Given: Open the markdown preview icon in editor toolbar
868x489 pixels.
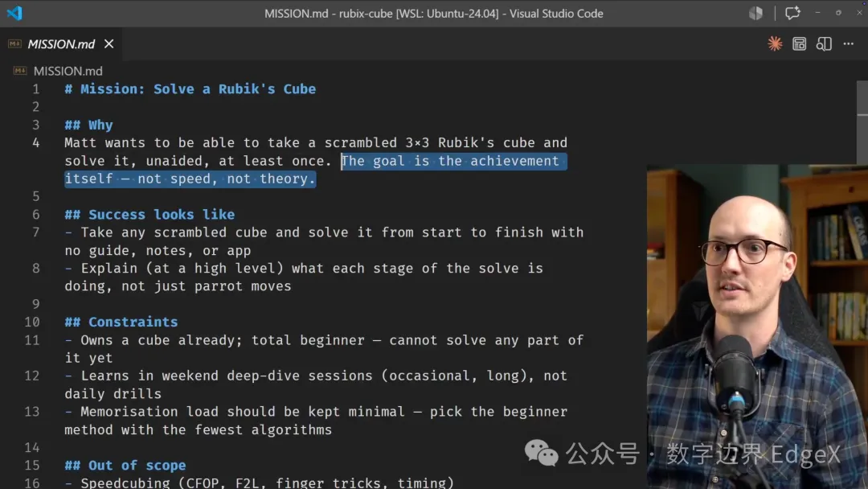Looking at the screenshot, I should click(800, 43).
